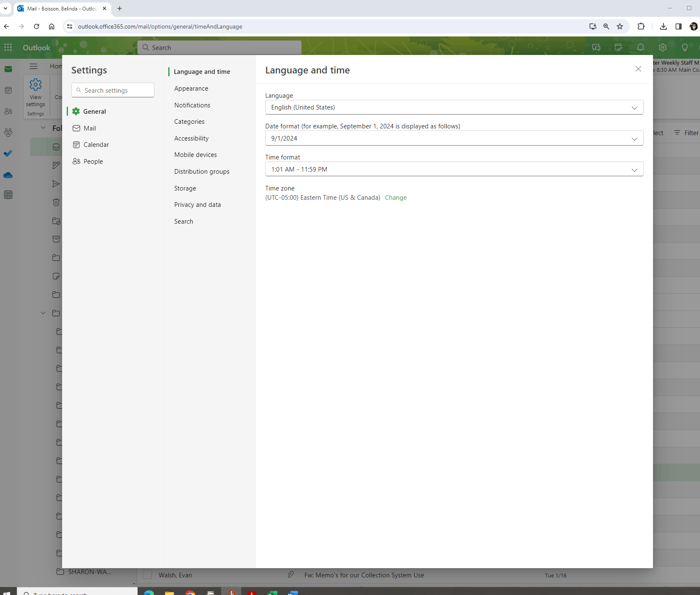Open People from the left app rail
This screenshot has height=595, width=700.
click(8, 111)
